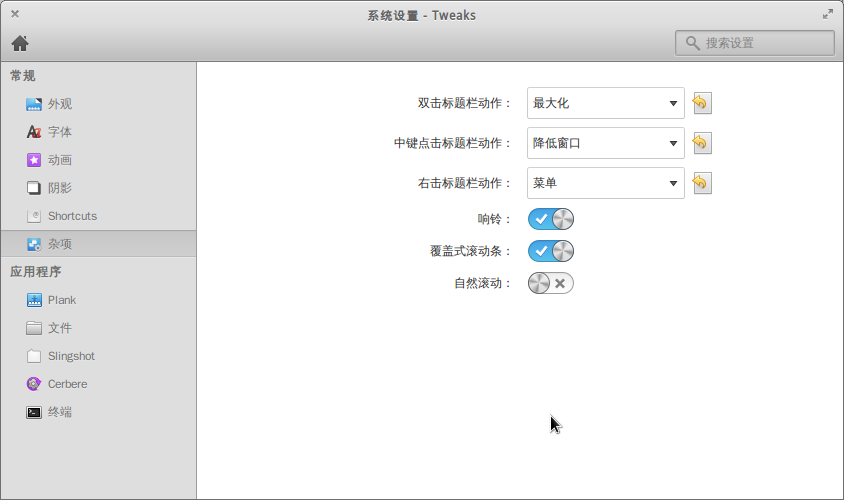844x500 pixels.
Task: Click the Home icon in toolbar
Action: pos(20,43)
